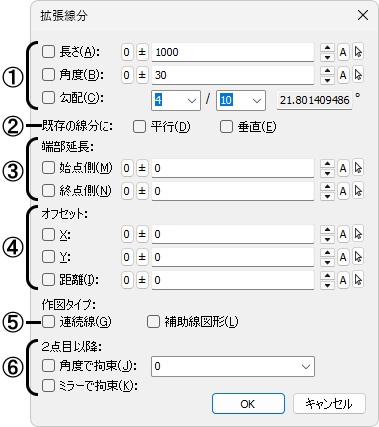The height and width of the screenshot is (427, 379).
Task: Click the pointer pick icon in 距離 row
Action: pyautogui.click(x=358, y=280)
